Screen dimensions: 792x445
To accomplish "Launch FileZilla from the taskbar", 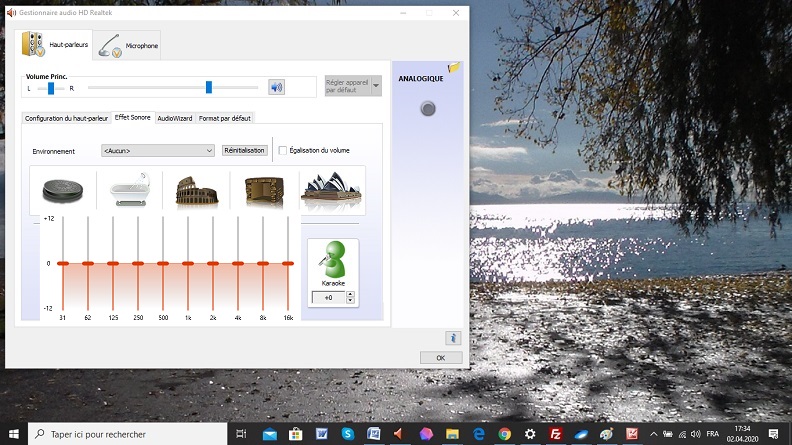I will (x=555, y=434).
